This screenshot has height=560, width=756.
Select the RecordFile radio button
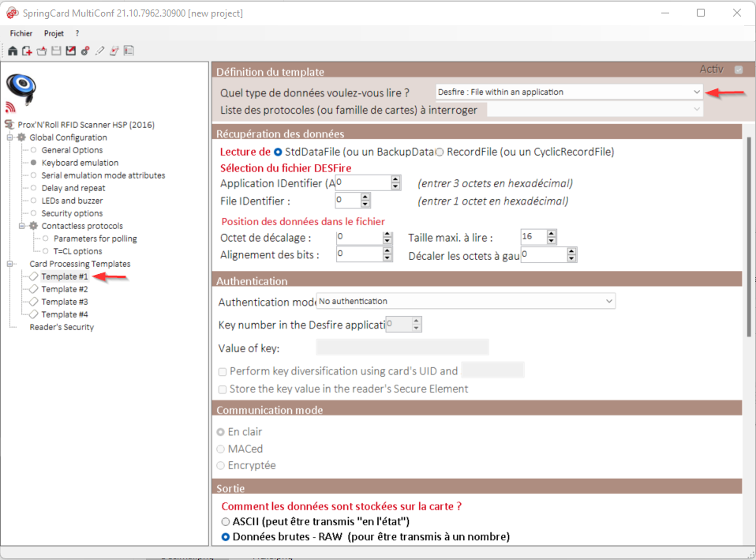pos(440,152)
